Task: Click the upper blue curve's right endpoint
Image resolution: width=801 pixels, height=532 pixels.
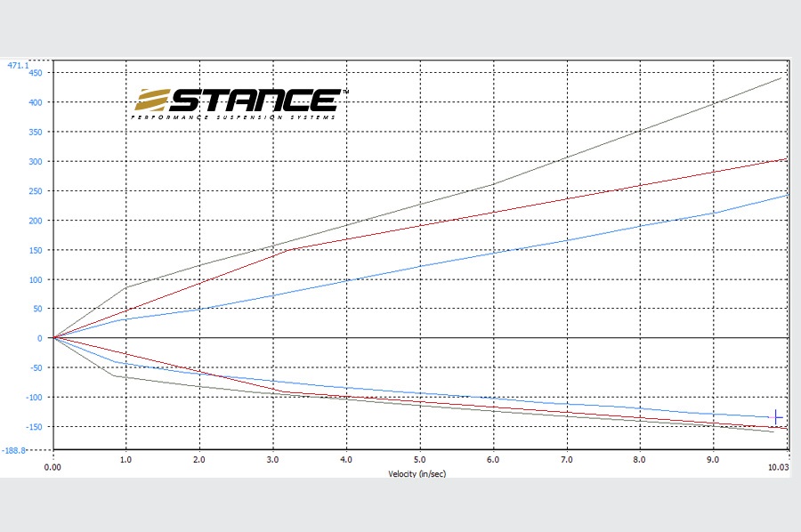Action: (x=785, y=195)
